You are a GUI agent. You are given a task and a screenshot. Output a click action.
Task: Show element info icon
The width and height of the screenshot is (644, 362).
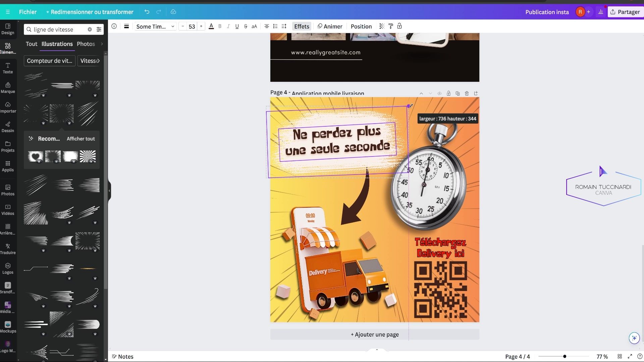coord(114,26)
